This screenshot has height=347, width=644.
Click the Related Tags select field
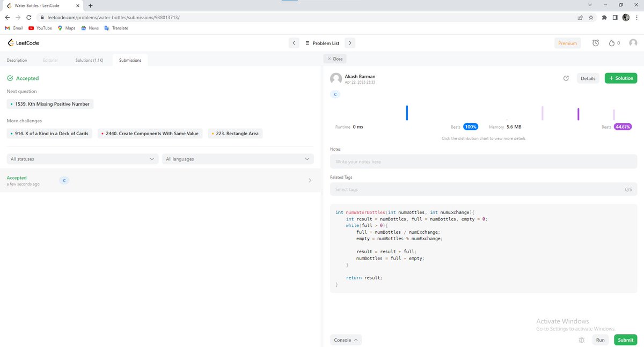click(x=484, y=189)
